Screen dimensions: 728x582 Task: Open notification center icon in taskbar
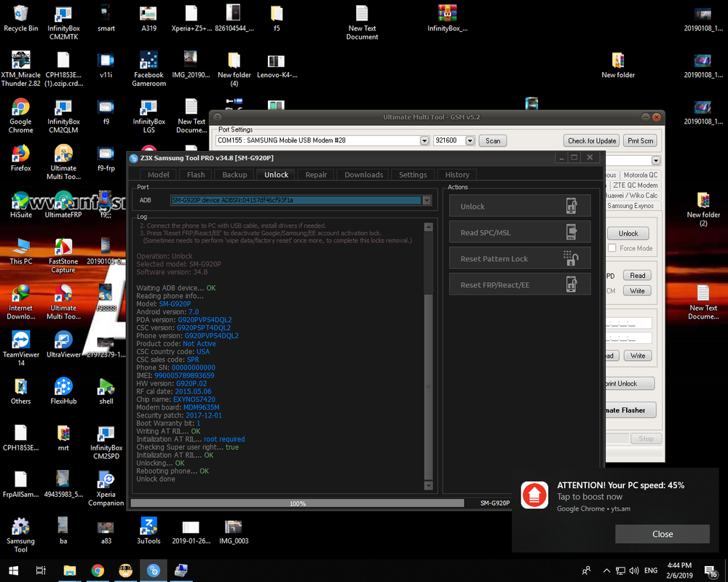coord(711,571)
